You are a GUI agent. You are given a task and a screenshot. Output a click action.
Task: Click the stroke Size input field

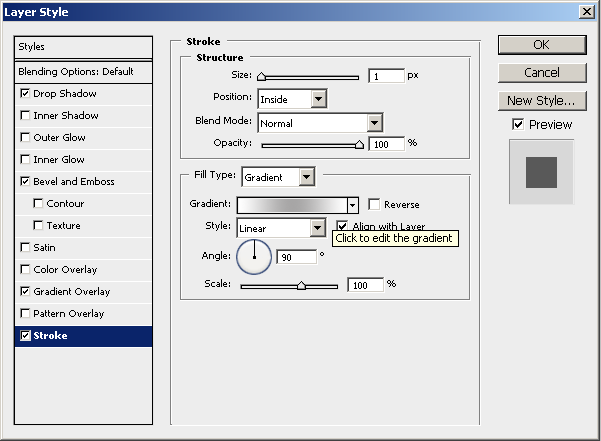386,76
